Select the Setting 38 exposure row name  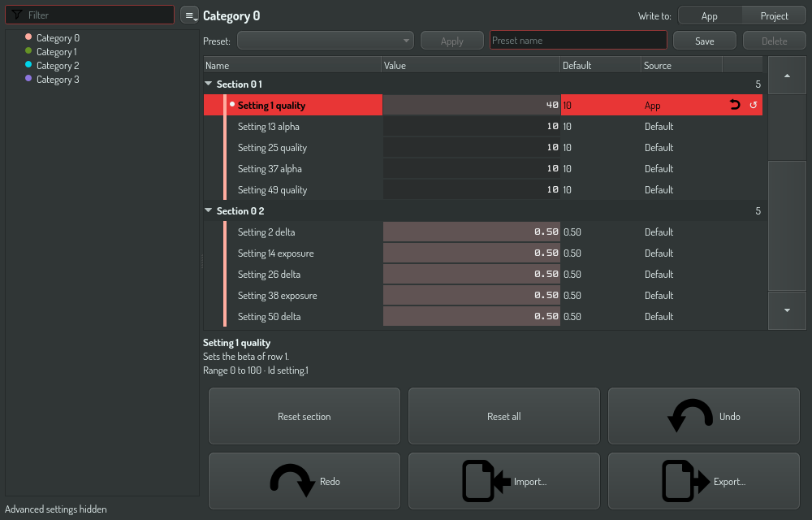pyautogui.click(x=277, y=296)
